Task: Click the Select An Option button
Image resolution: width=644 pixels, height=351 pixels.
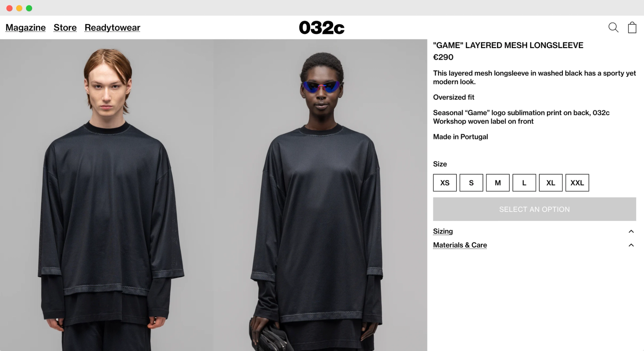Action: pos(534,209)
